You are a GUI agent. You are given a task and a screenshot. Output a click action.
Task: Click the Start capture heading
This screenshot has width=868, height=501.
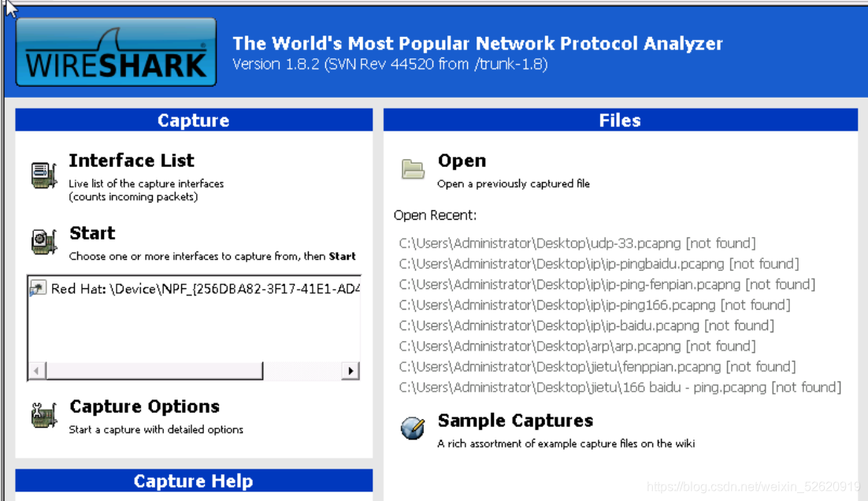[92, 233]
